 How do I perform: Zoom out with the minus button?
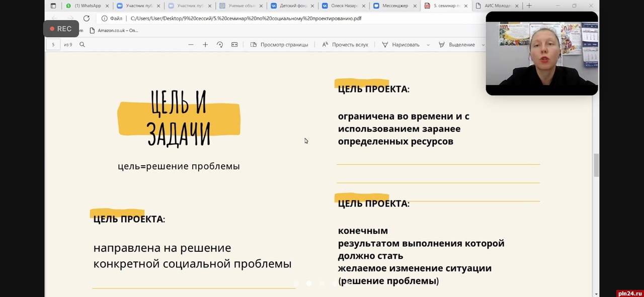[x=191, y=45]
